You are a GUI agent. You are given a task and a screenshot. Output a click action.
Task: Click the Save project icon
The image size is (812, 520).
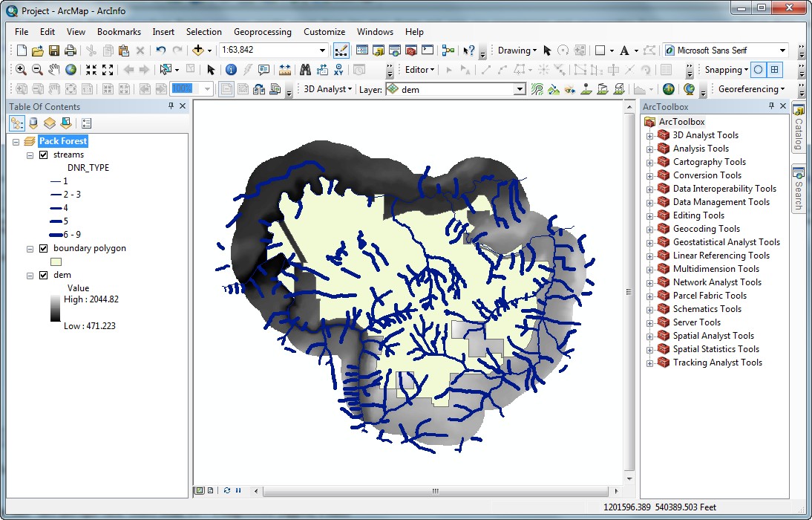pos(54,51)
